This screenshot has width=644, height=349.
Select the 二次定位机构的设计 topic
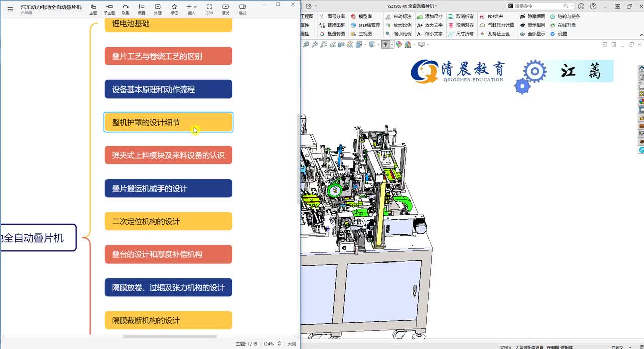(169, 221)
